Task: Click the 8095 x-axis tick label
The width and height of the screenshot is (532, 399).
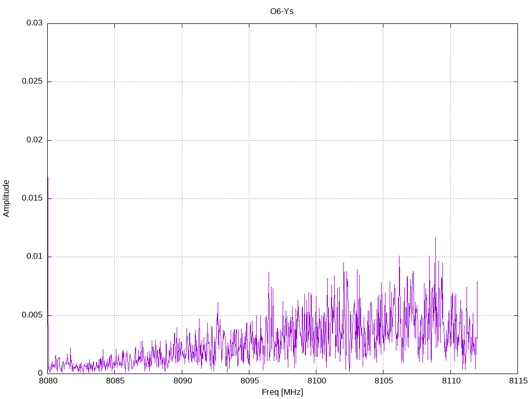Action: (249, 381)
